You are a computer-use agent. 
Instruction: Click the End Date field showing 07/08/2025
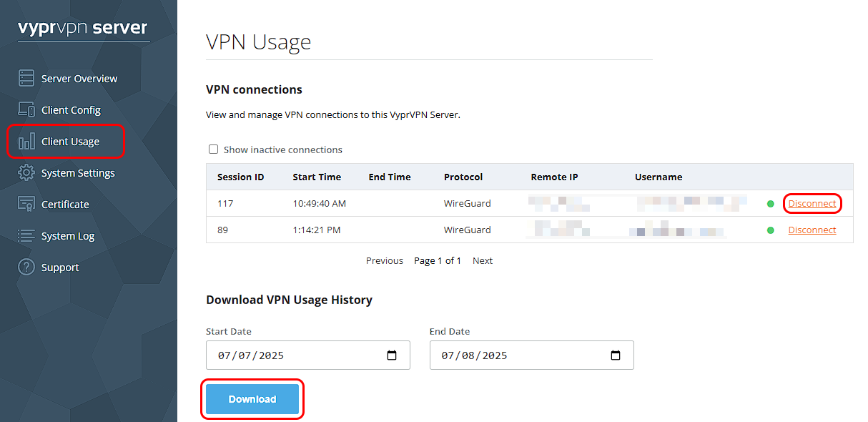click(x=532, y=355)
